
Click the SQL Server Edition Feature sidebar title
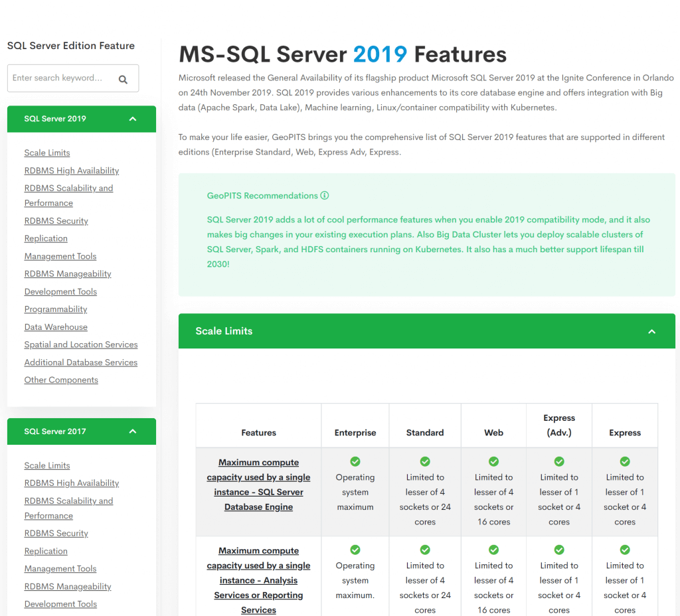[x=70, y=46]
